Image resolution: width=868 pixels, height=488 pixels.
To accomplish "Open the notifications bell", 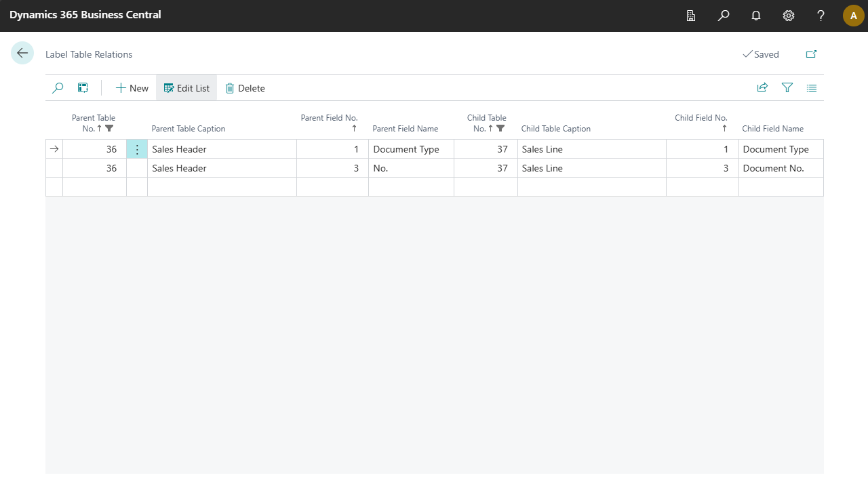I will pyautogui.click(x=756, y=16).
